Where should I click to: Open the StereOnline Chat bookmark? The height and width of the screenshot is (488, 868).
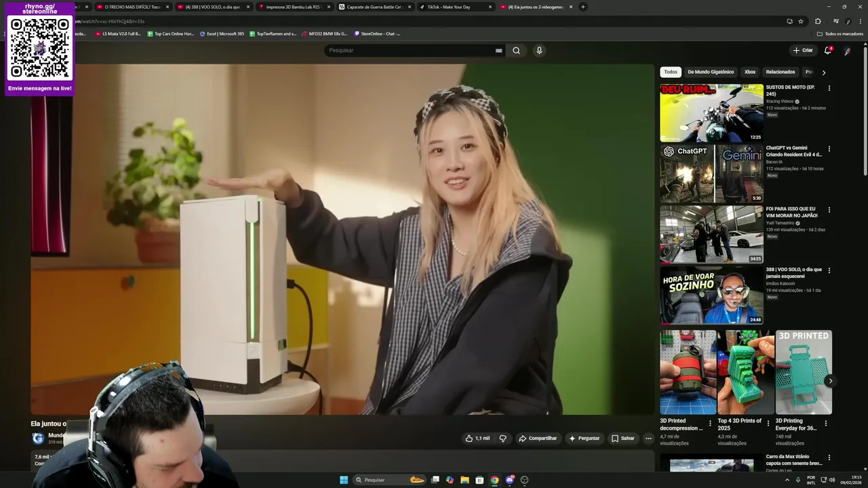[x=377, y=33]
